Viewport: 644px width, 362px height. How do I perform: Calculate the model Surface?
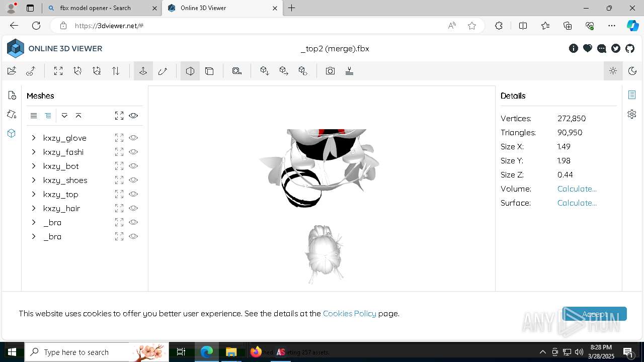tap(577, 203)
